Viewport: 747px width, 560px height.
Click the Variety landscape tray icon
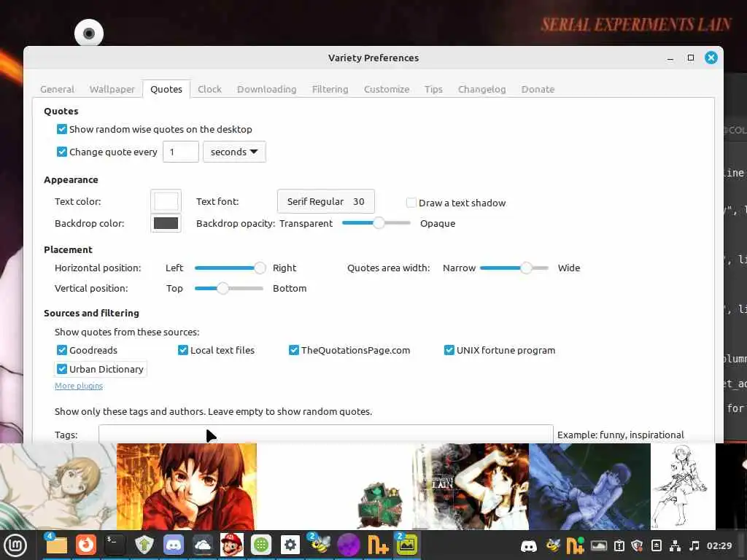599,545
